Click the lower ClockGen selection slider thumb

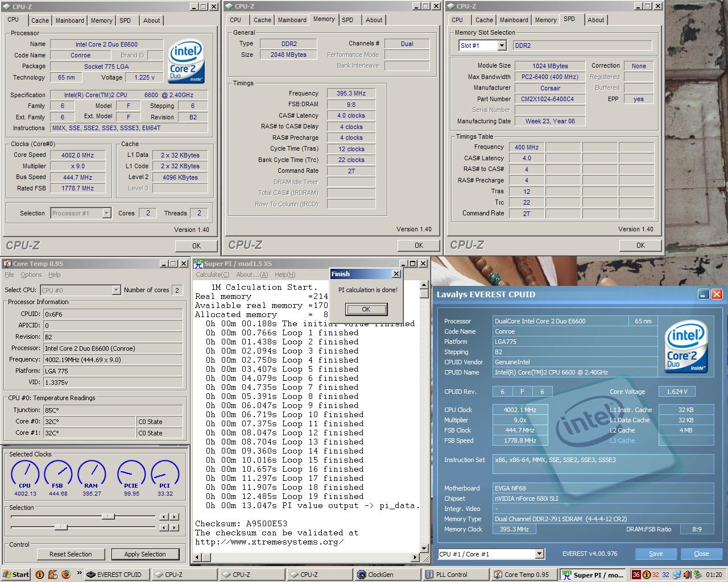61,527
